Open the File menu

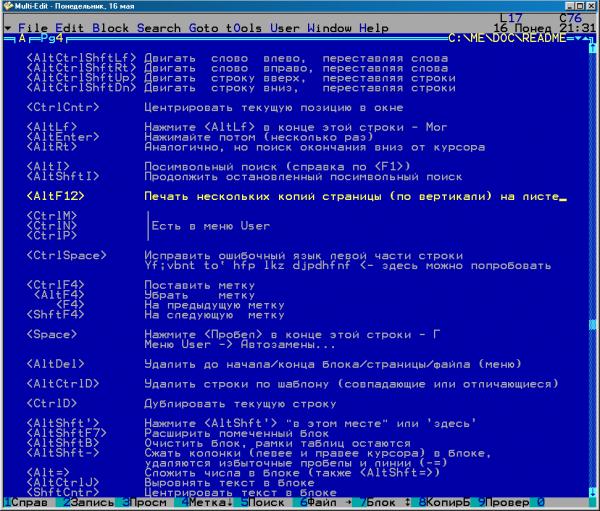[34, 28]
